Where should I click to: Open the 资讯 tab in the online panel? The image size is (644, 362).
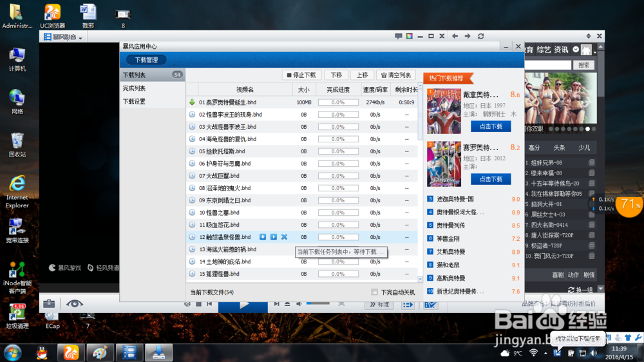point(561,50)
